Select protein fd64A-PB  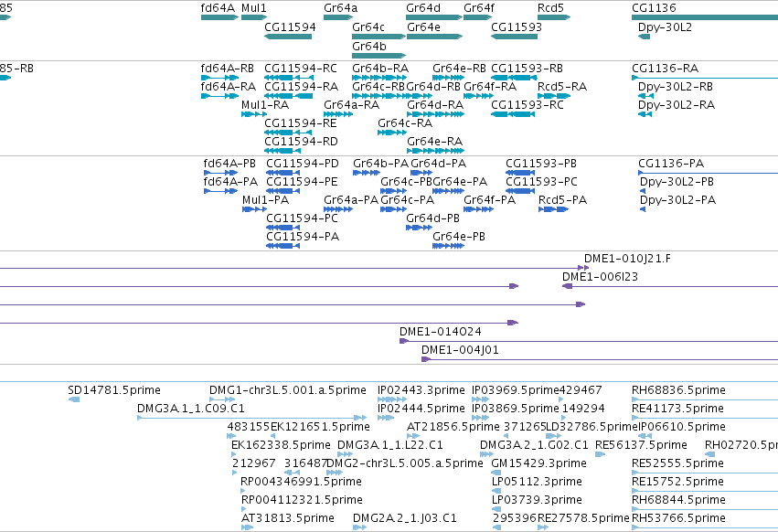[x=229, y=164]
